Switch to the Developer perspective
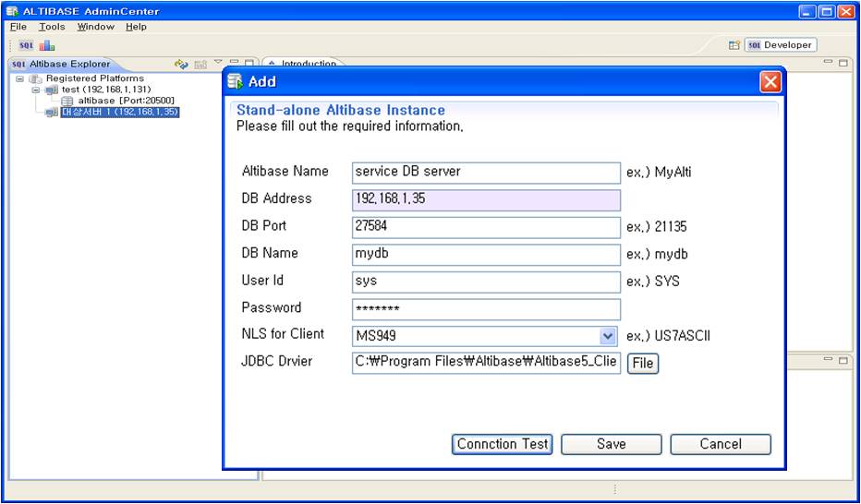Viewport: 861px width, 504px height. (x=781, y=45)
